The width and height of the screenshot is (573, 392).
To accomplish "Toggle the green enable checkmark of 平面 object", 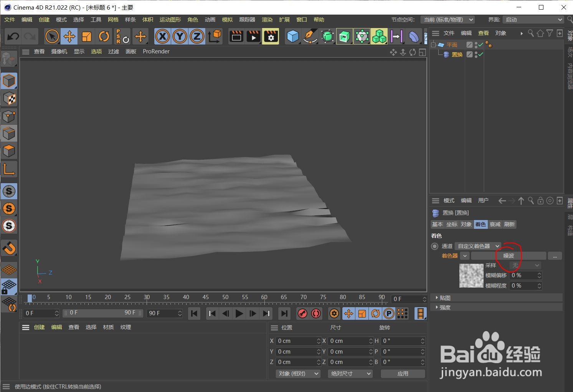I will pyautogui.click(x=481, y=44).
